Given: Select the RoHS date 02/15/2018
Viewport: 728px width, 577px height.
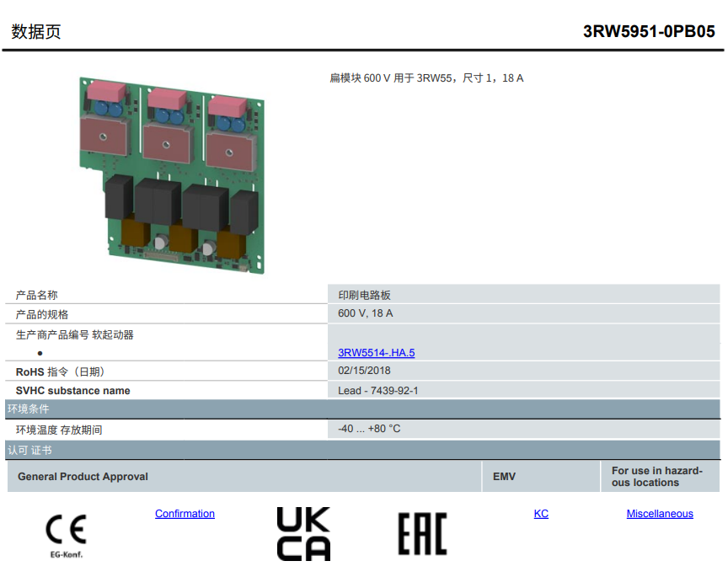Looking at the screenshot, I should pos(364,371).
